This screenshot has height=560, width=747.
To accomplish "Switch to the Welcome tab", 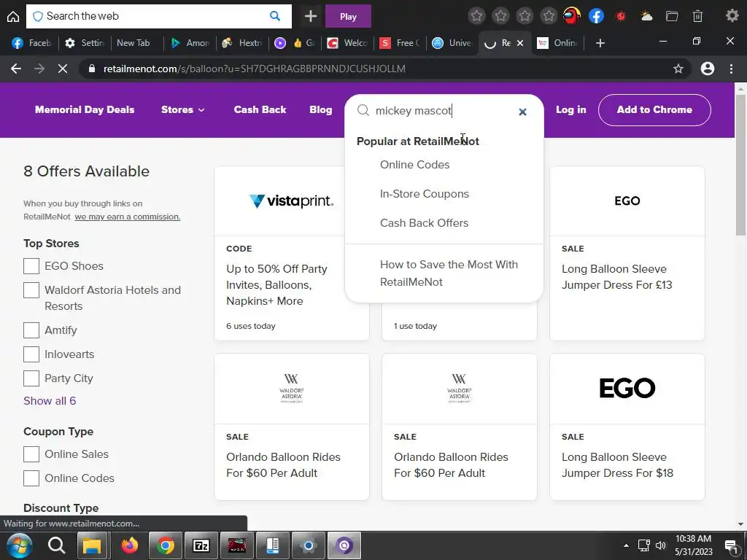I will pos(347,43).
